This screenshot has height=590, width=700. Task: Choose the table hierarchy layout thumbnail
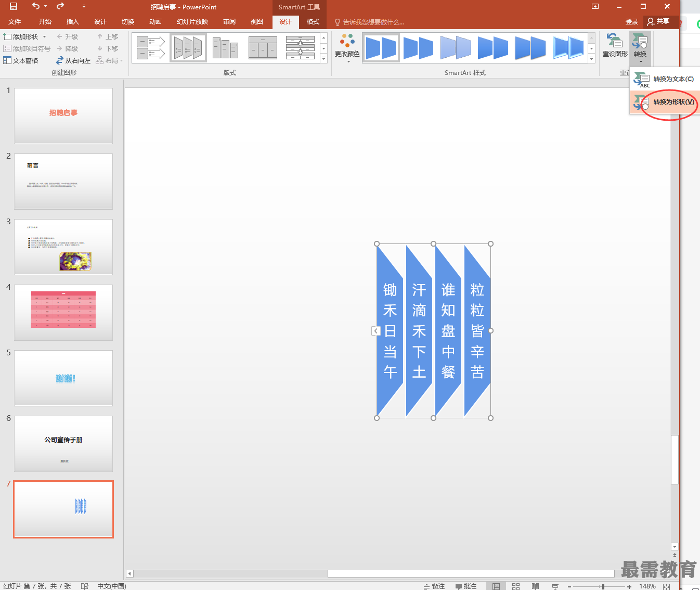click(x=263, y=48)
